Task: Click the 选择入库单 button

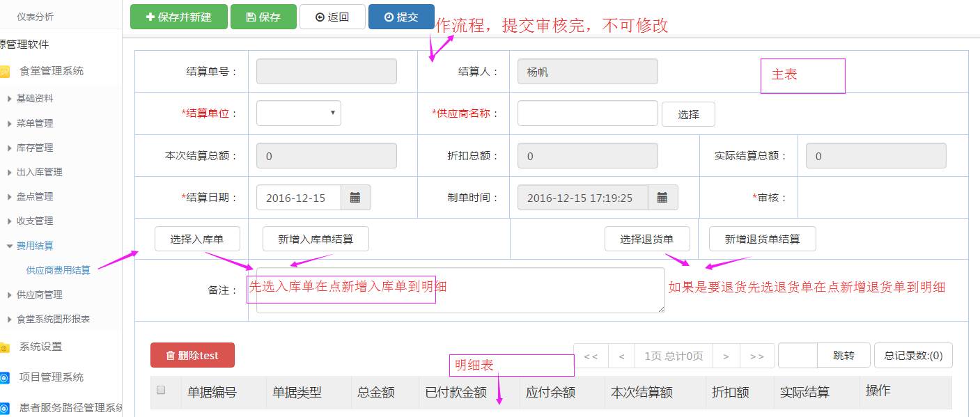Action: 197,239
